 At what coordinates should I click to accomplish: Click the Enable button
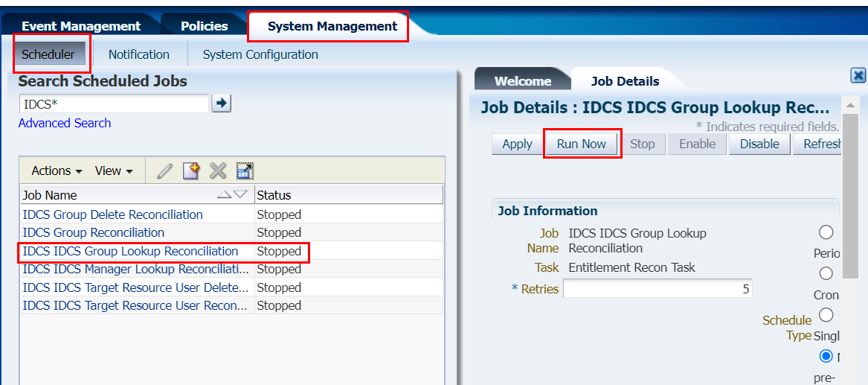(697, 144)
